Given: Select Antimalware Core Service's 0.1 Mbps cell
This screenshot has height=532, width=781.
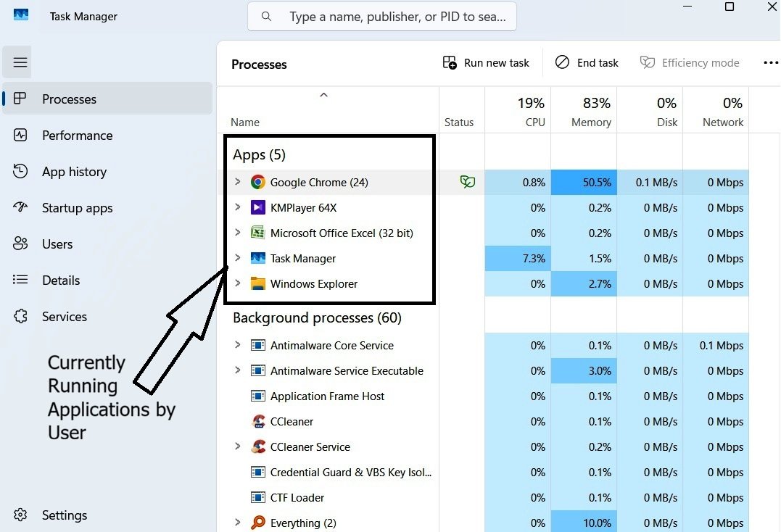Looking at the screenshot, I should tap(716, 346).
